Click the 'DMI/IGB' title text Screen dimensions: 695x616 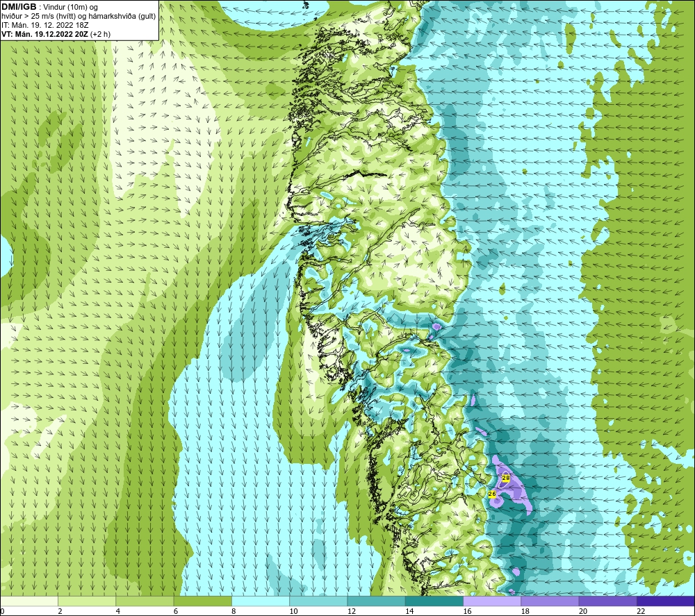tap(19, 7)
